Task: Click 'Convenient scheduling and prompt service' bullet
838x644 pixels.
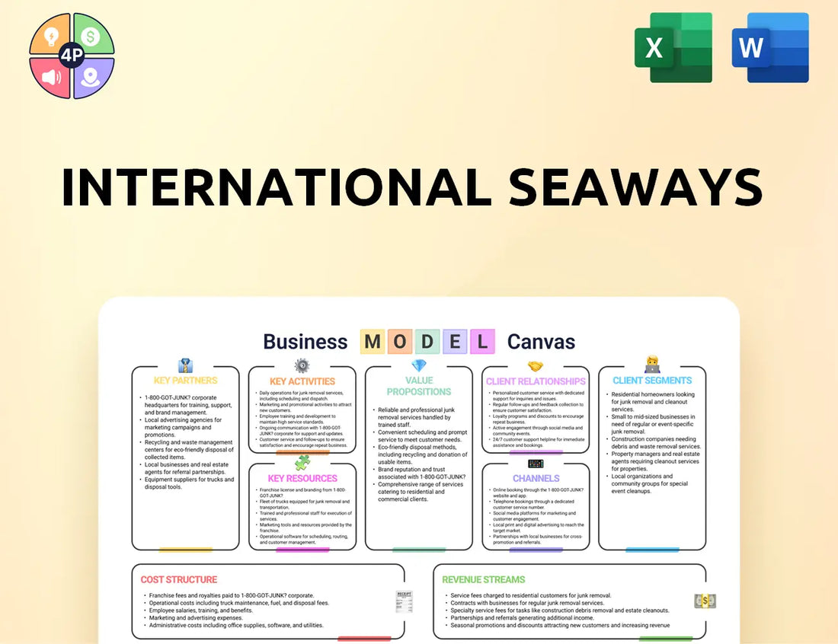Action: pyautogui.click(x=420, y=435)
